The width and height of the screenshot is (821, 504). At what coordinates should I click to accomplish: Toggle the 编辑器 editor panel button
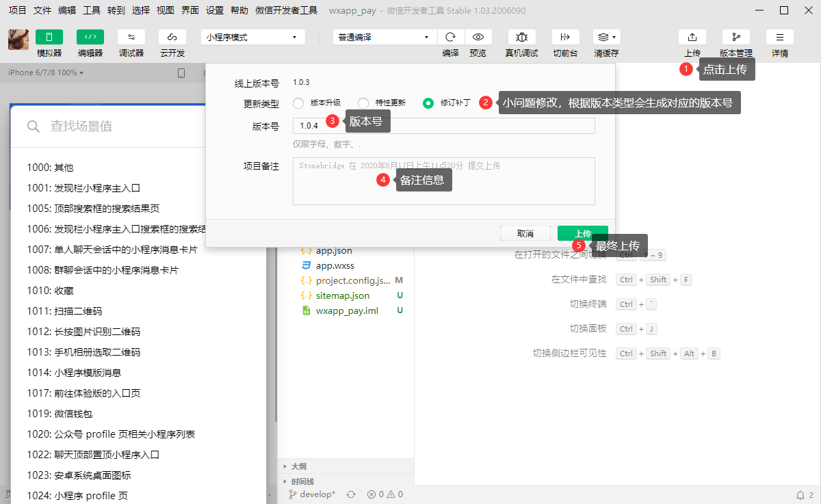pyautogui.click(x=90, y=37)
